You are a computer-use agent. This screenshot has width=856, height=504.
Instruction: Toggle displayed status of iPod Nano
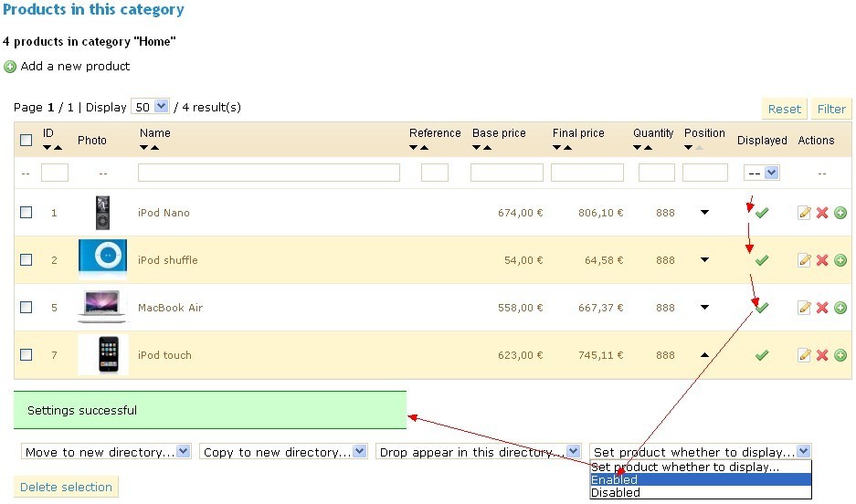coord(762,213)
